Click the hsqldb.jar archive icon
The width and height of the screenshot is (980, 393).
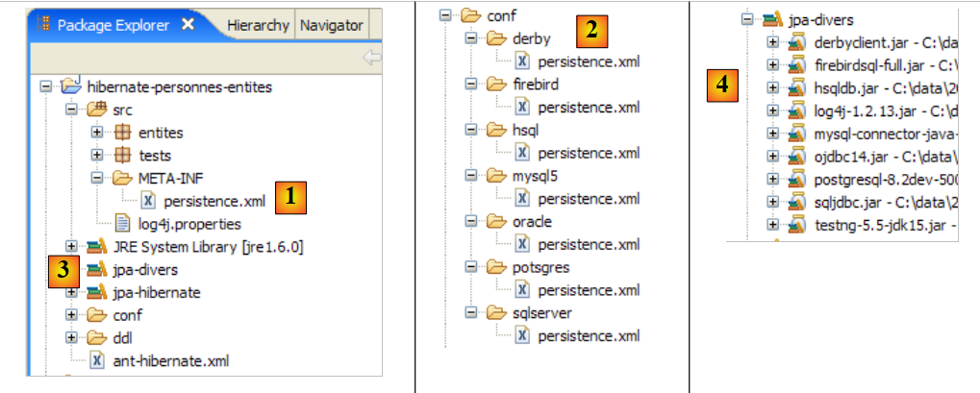(796, 88)
